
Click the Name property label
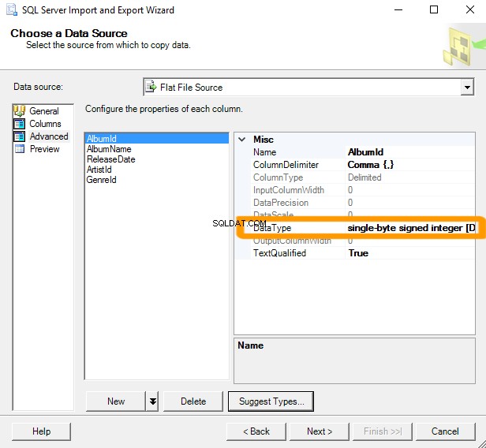point(265,152)
